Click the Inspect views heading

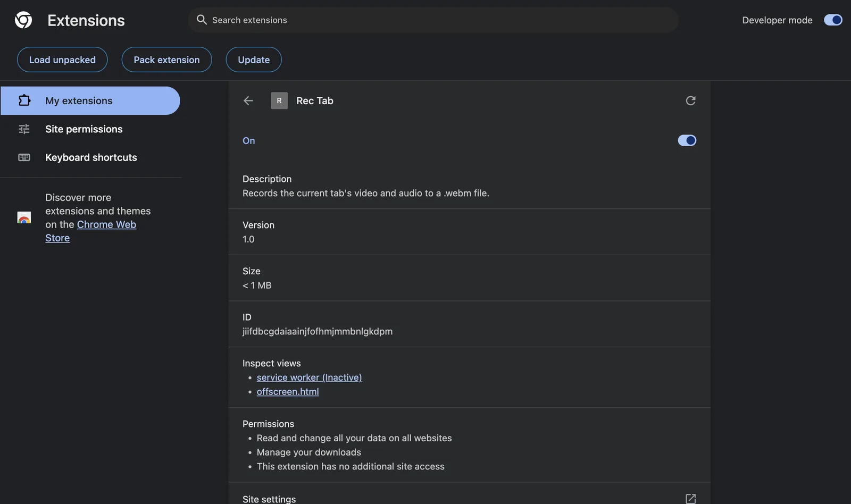click(272, 363)
